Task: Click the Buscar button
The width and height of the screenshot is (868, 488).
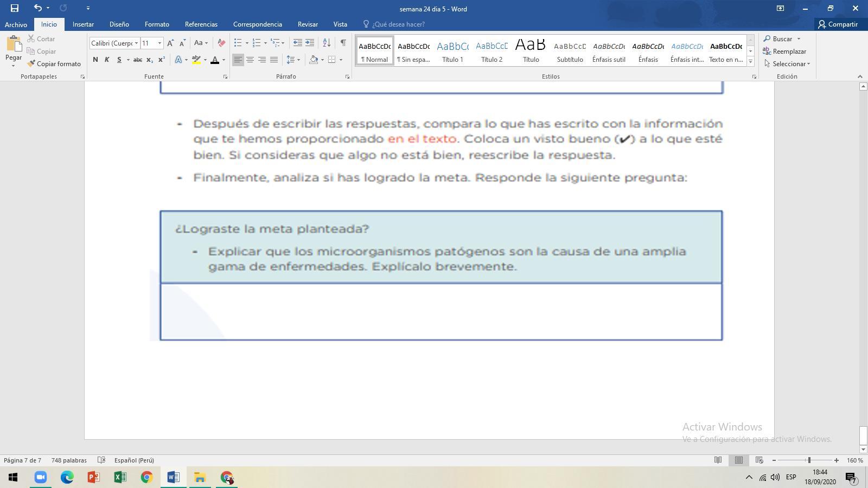Action: pos(778,39)
